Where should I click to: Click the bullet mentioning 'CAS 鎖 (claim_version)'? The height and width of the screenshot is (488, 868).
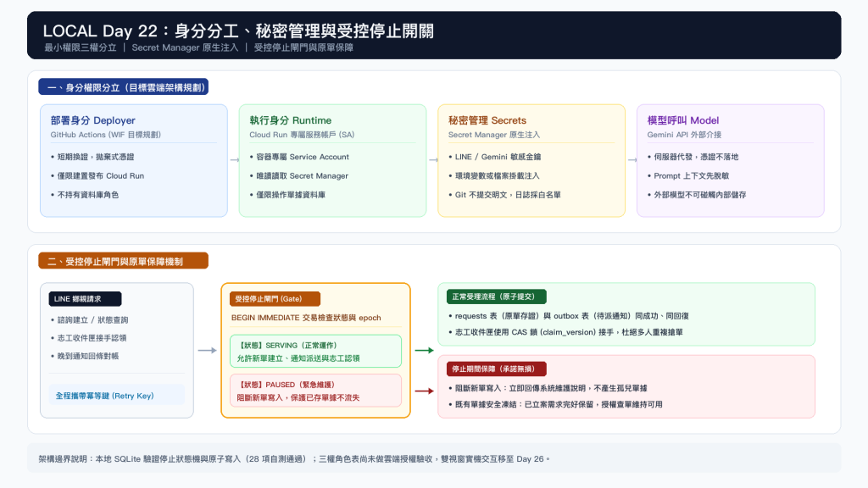(x=569, y=332)
